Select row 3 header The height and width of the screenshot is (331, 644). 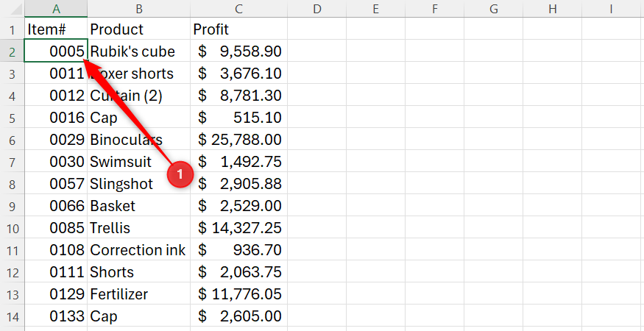pyautogui.click(x=13, y=73)
